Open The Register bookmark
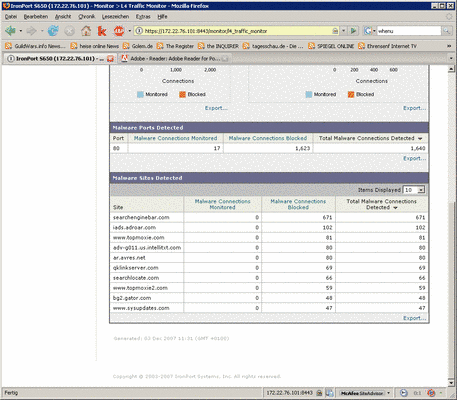The width and height of the screenshot is (457, 400). point(175,46)
